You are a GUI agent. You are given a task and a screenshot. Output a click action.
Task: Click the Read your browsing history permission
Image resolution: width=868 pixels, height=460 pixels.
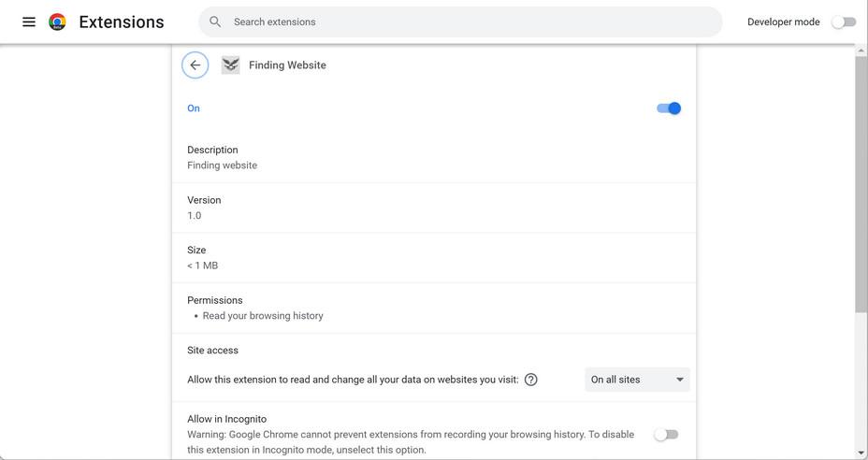[x=263, y=316]
